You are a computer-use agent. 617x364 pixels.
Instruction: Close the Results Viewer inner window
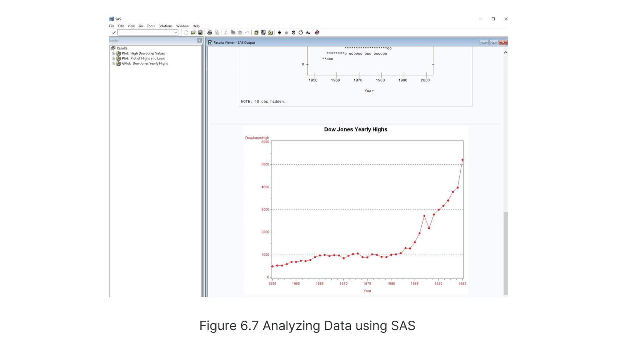(503, 43)
